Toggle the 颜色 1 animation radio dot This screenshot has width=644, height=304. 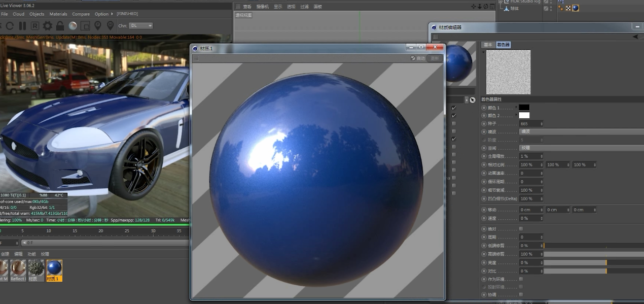(x=483, y=108)
